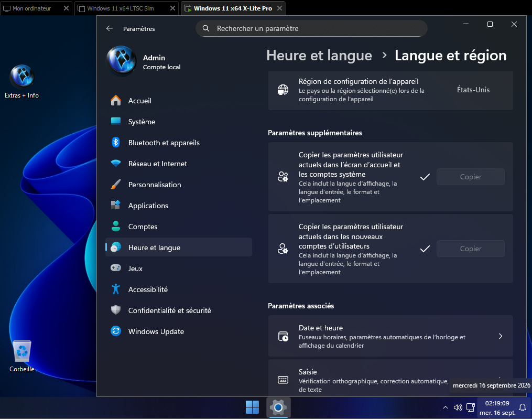Click the network tray icon

(x=471, y=407)
